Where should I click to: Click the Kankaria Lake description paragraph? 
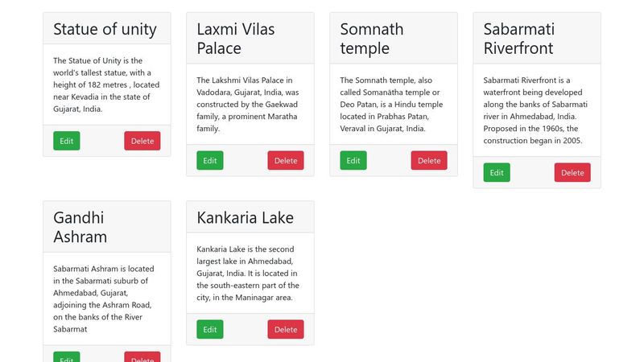point(248,274)
